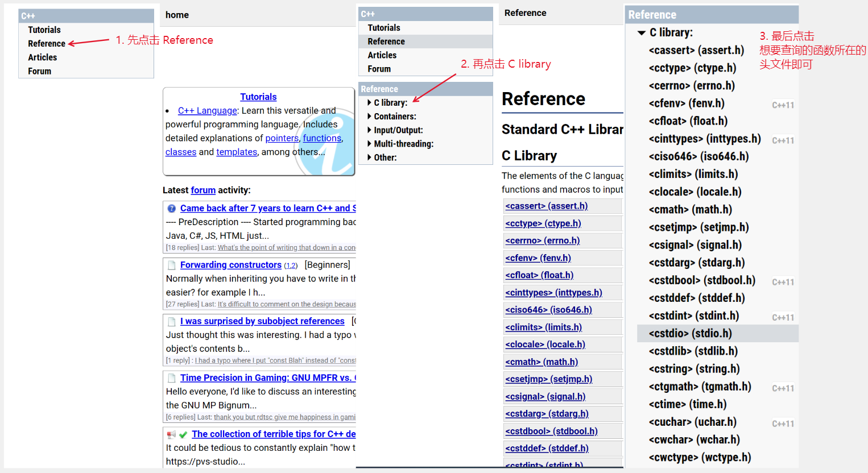Viewport: 868px width, 473px height.
Task: Open Tutorials in the Reference page C++ menu
Action: 384,27
